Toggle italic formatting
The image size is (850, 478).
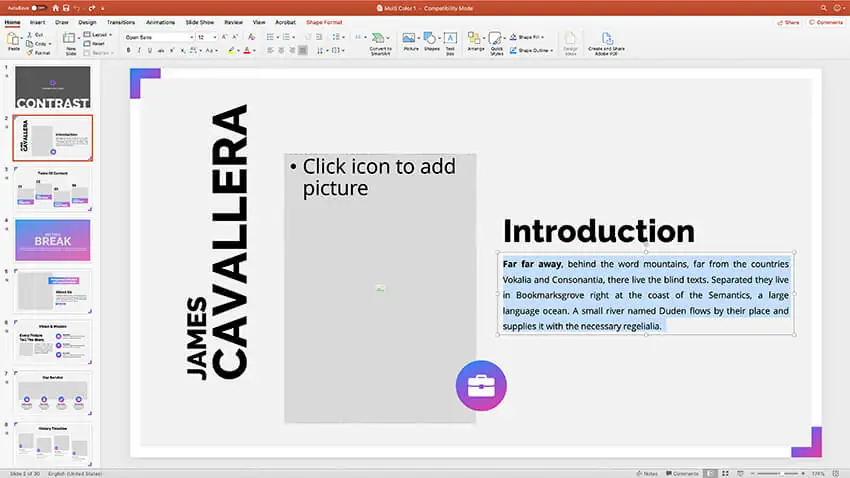click(x=140, y=50)
